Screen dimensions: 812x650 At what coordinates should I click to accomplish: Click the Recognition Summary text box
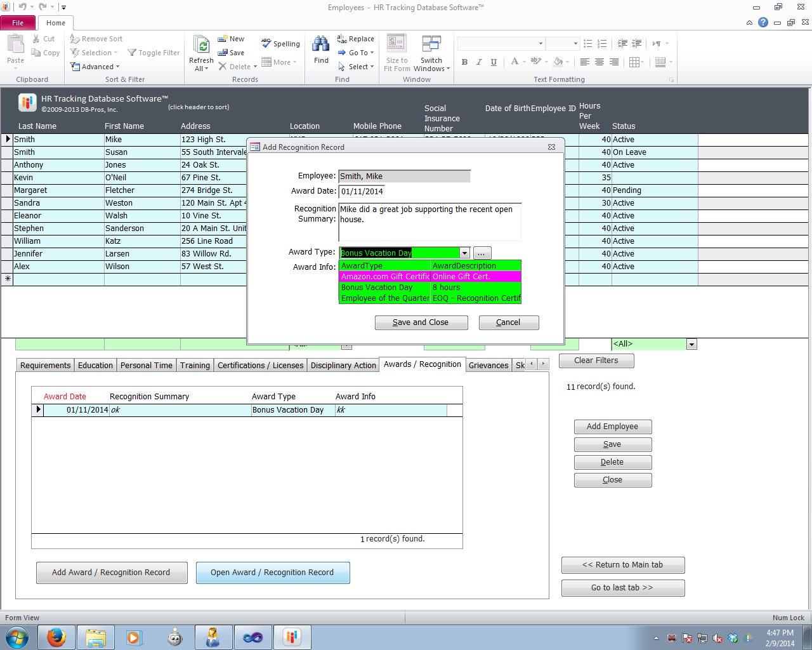pyautogui.click(x=430, y=222)
